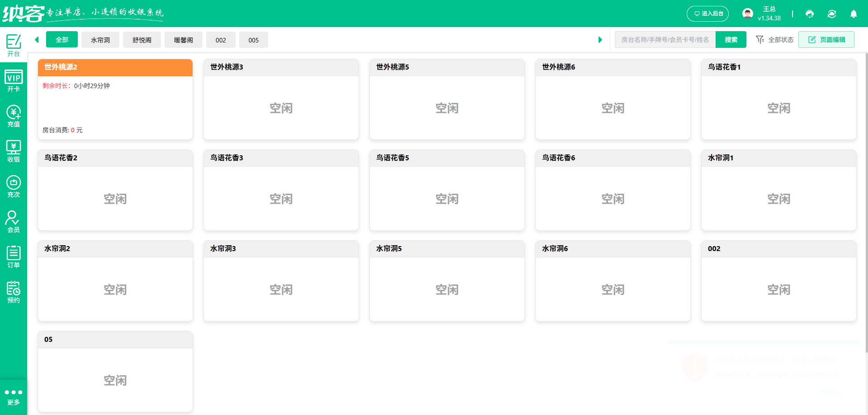Click the 进入后台 button

tap(708, 14)
